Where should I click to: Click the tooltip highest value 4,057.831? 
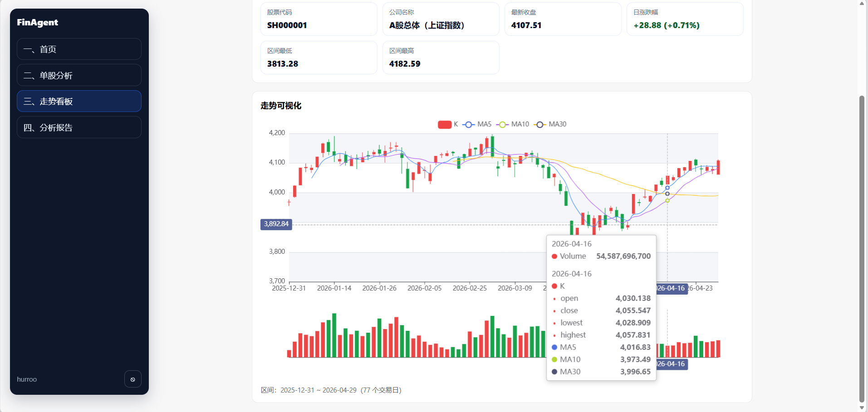point(633,335)
